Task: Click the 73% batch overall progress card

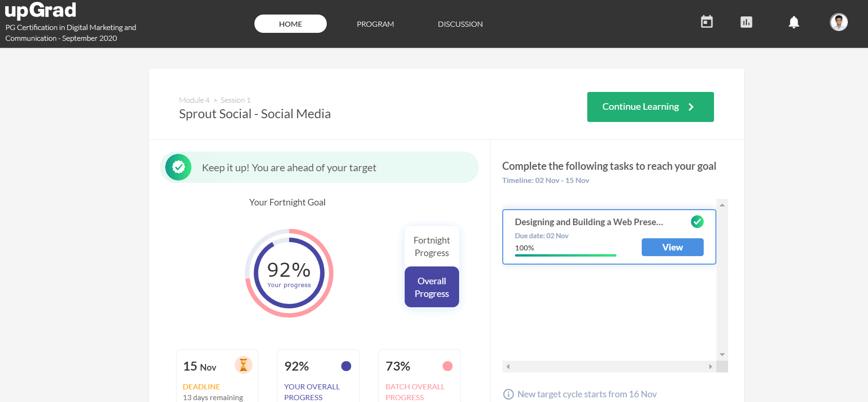Action: (x=420, y=375)
